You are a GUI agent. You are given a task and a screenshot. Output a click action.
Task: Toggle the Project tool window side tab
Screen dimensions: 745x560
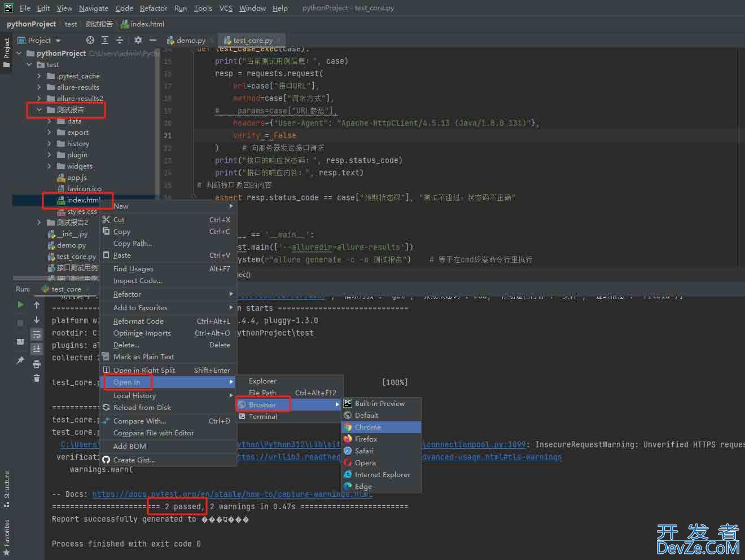7,52
